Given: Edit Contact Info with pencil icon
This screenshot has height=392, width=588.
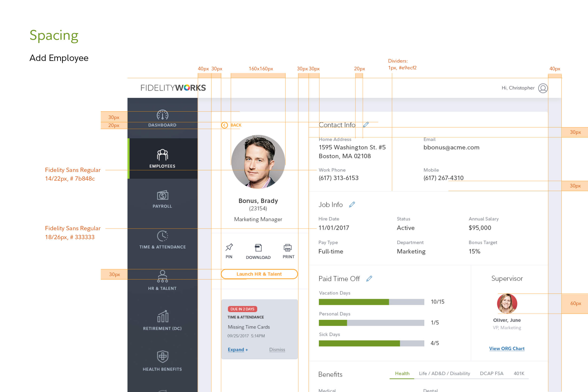Looking at the screenshot, I should point(366,124).
